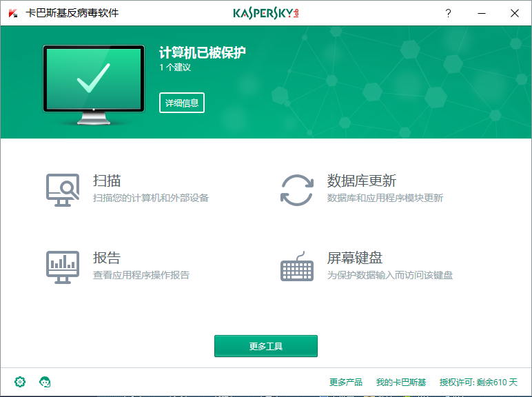This screenshot has width=532, height=397.
Task: Open 详细信息 details button
Action: pos(182,103)
